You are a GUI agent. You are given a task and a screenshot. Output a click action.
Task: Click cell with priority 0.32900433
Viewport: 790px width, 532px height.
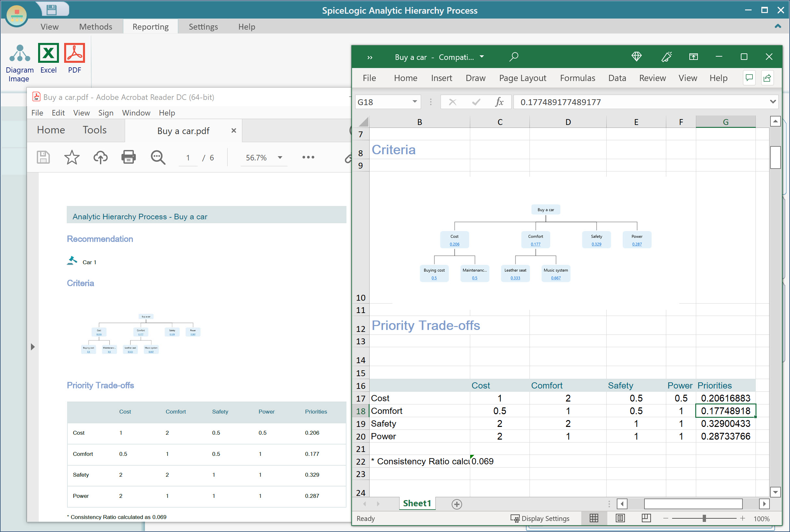pos(726,423)
